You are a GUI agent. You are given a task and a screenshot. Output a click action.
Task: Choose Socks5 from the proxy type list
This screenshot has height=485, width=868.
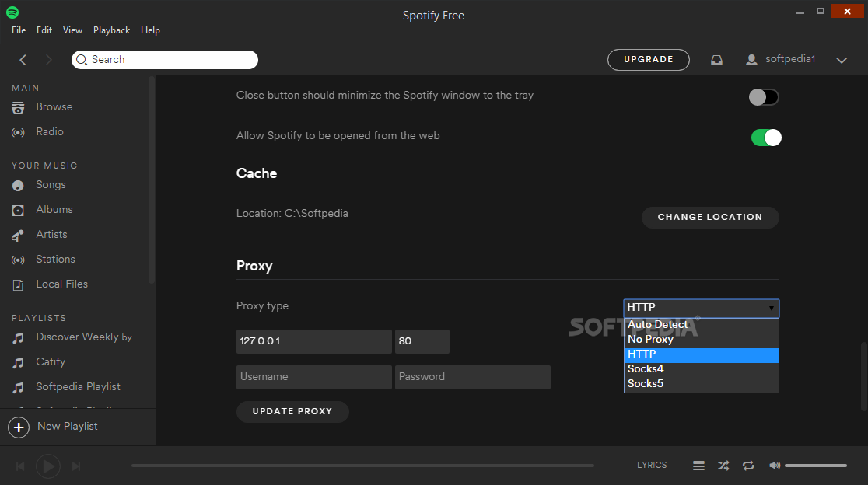coord(646,383)
